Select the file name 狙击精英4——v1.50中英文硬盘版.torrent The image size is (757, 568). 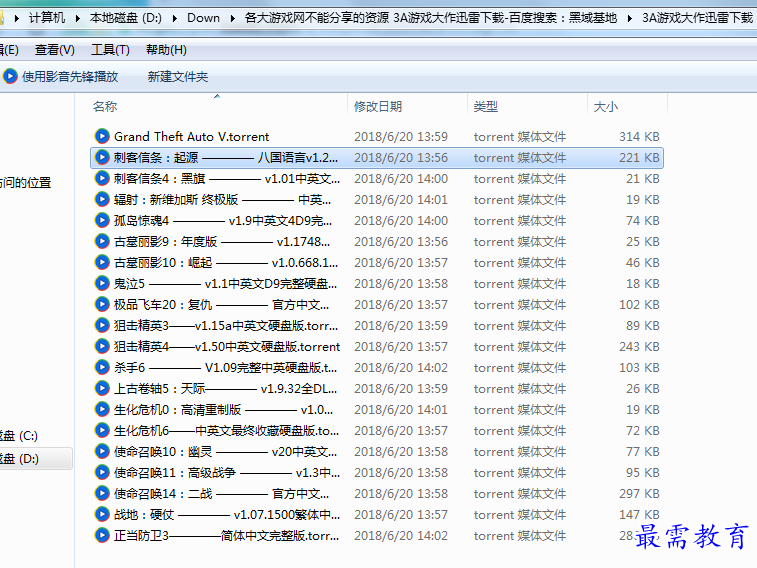(227, 346)
